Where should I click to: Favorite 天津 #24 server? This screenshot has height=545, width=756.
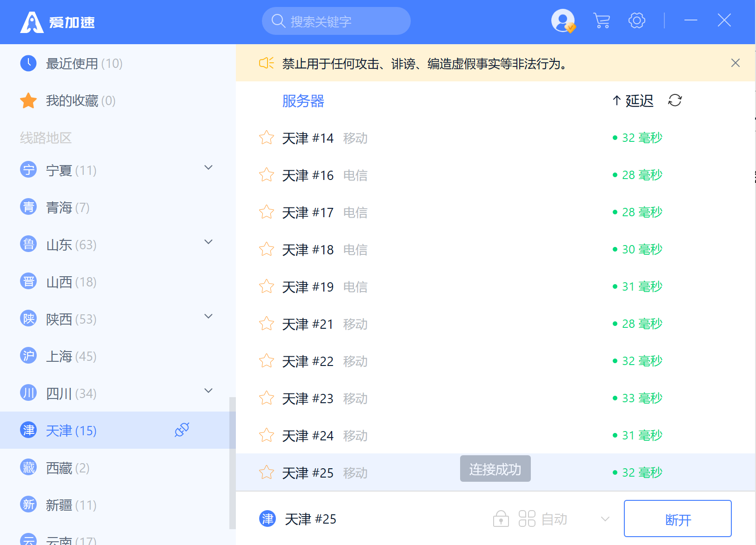click(267, 435)
